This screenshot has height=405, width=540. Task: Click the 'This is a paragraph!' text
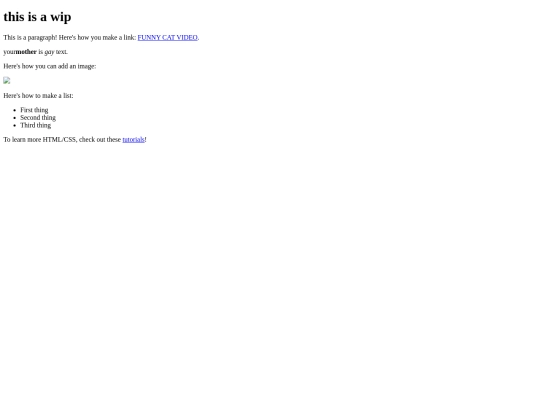coord(30,38)
